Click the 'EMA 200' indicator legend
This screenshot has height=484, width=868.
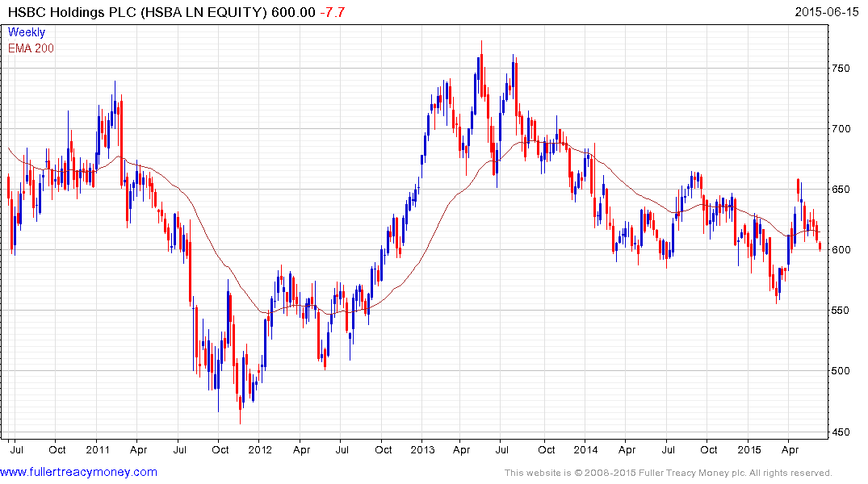tap(31, 48)
